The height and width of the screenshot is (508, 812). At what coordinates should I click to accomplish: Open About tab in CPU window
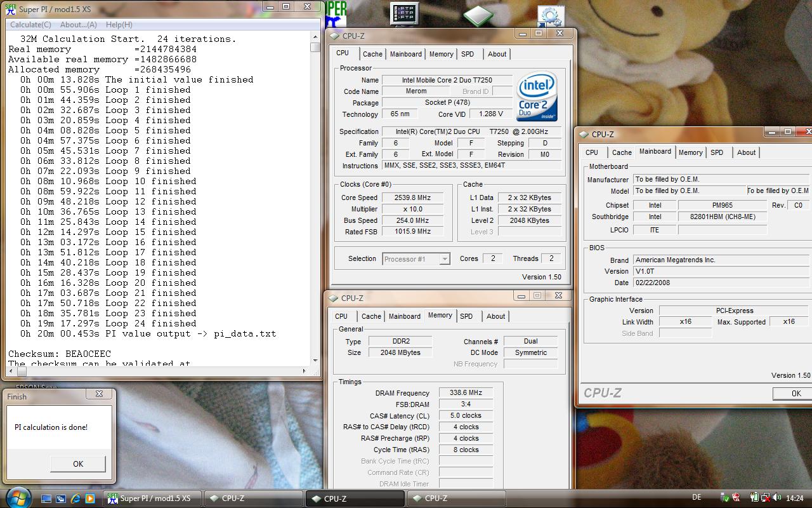pos(497,54)
